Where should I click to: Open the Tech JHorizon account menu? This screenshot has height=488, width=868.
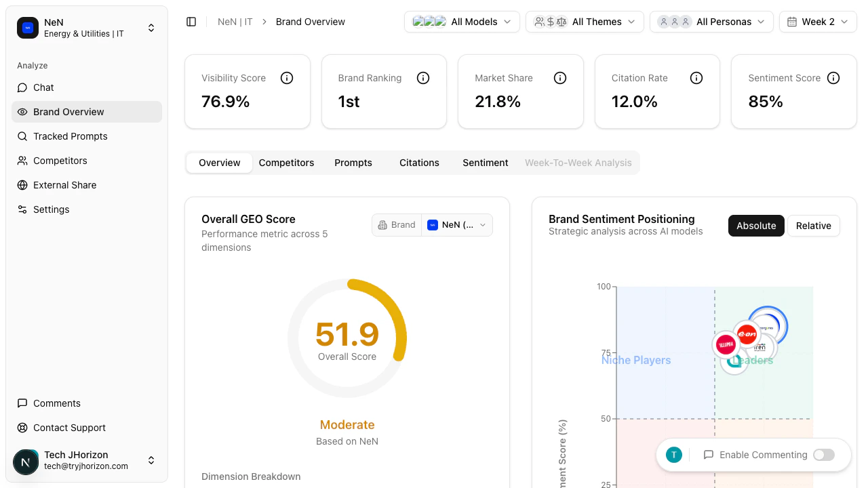tap(87, 460)
